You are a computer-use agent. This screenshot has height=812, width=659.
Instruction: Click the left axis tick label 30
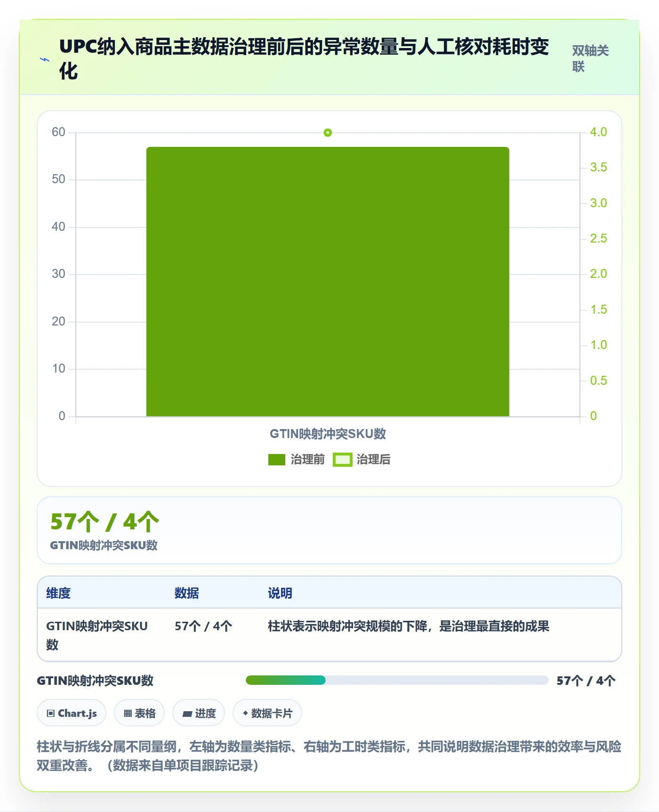point(59,274)
